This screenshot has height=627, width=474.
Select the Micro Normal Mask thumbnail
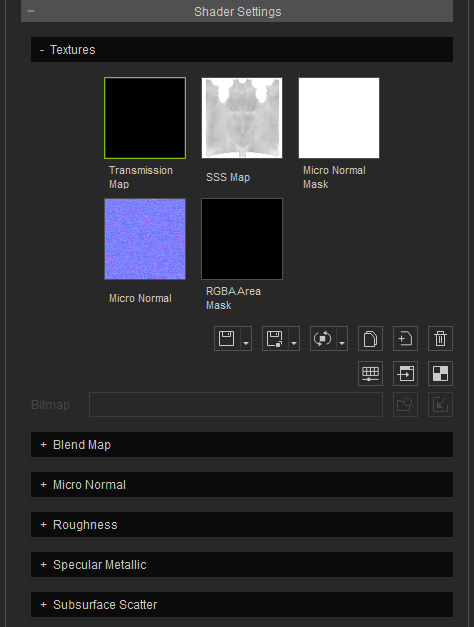click(x=339, y=118)
